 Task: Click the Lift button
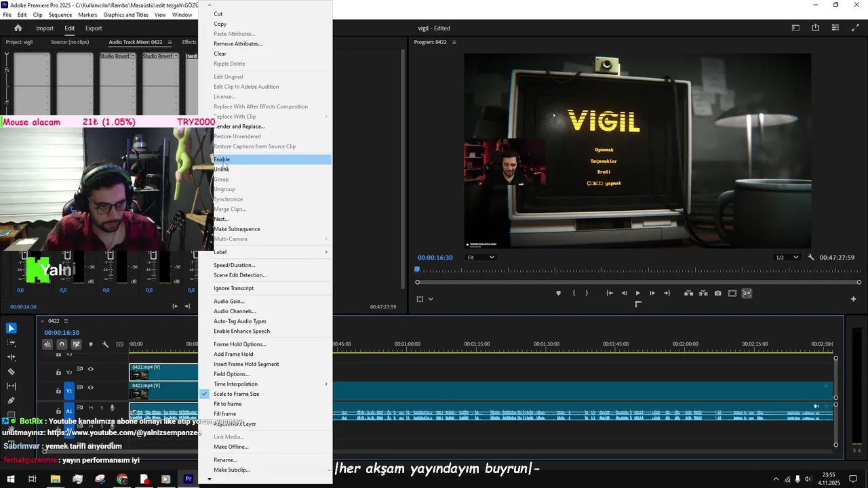click(x=688, y=293)
